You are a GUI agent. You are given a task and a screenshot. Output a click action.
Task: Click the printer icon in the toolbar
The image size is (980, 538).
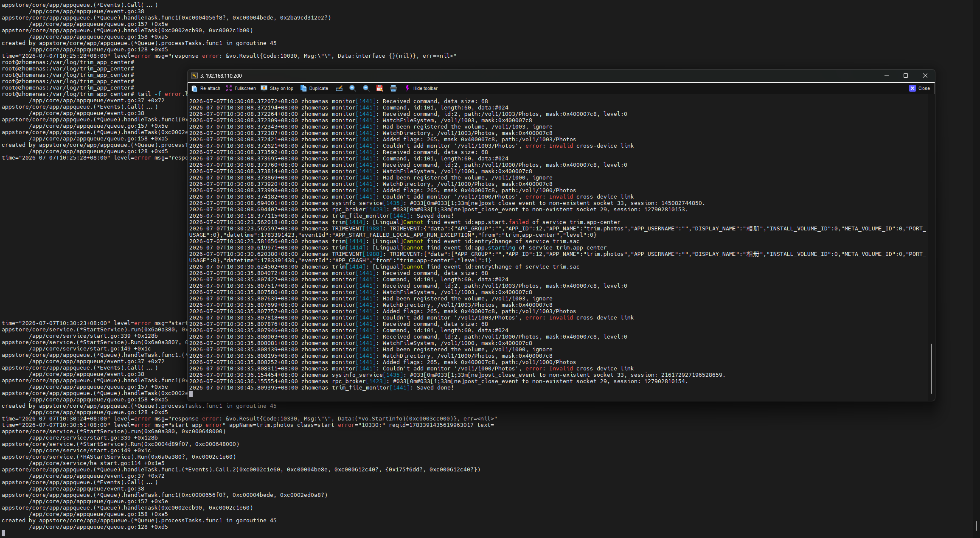coord(393,88)
